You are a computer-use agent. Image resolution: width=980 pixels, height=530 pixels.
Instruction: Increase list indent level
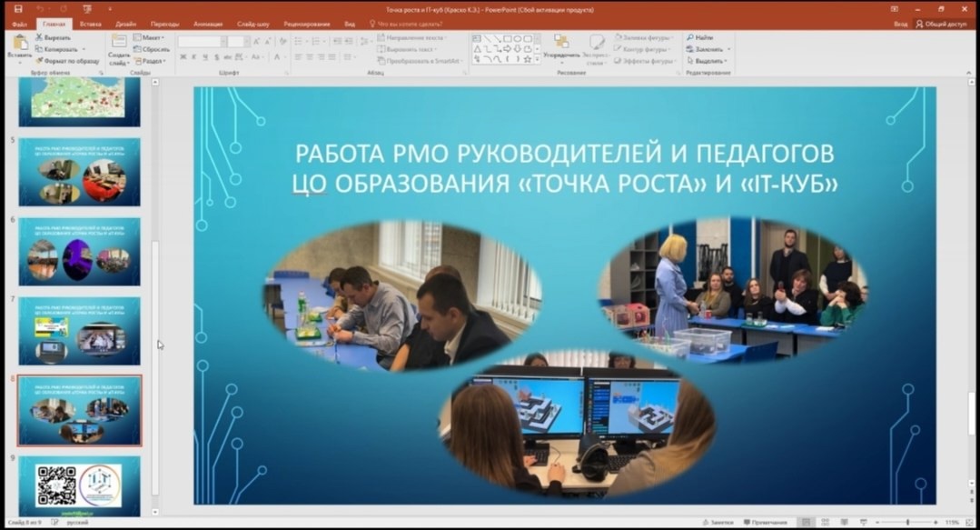[349, 41]
